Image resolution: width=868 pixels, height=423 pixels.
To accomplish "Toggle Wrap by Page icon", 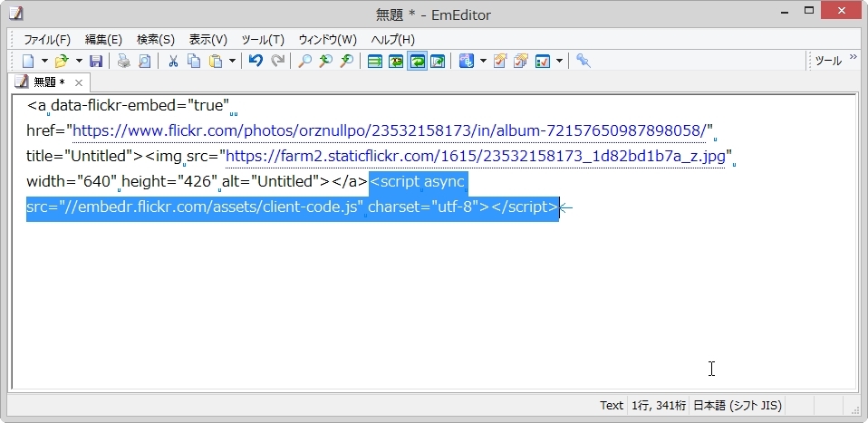I will point(438,61).
